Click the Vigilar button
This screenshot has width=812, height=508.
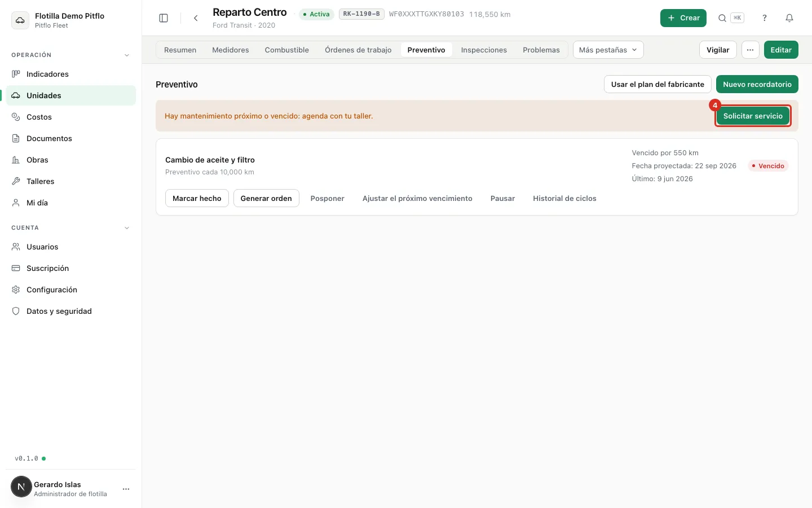pos(718,50)
